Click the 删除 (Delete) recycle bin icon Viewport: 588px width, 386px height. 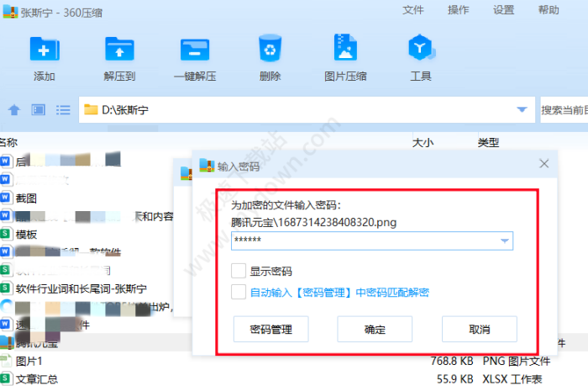click(270, 48)
